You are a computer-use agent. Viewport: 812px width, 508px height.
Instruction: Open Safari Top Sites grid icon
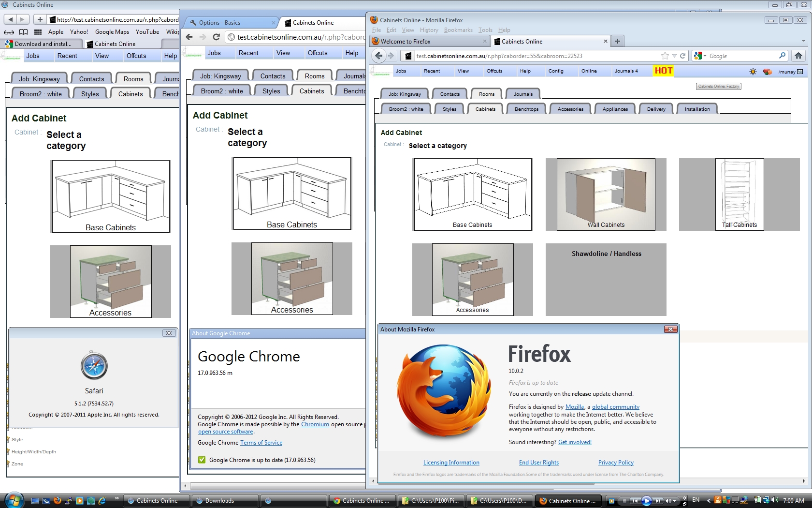38,32
